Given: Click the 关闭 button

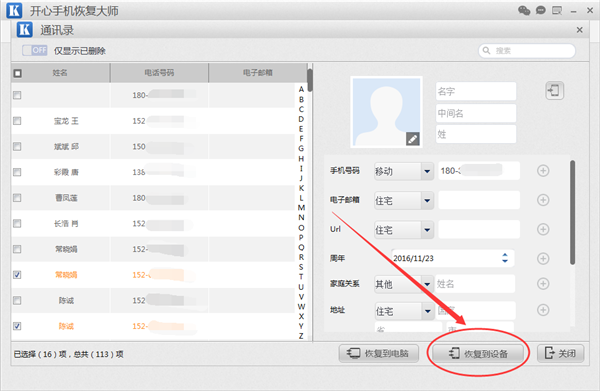Looking at the screenshot, I should pos(561,353).
